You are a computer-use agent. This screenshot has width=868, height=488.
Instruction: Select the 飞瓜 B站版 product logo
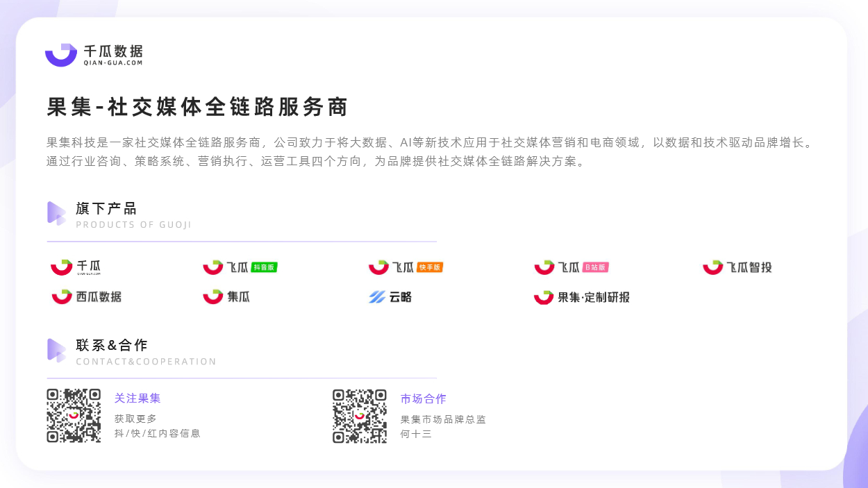click(571, 267)
